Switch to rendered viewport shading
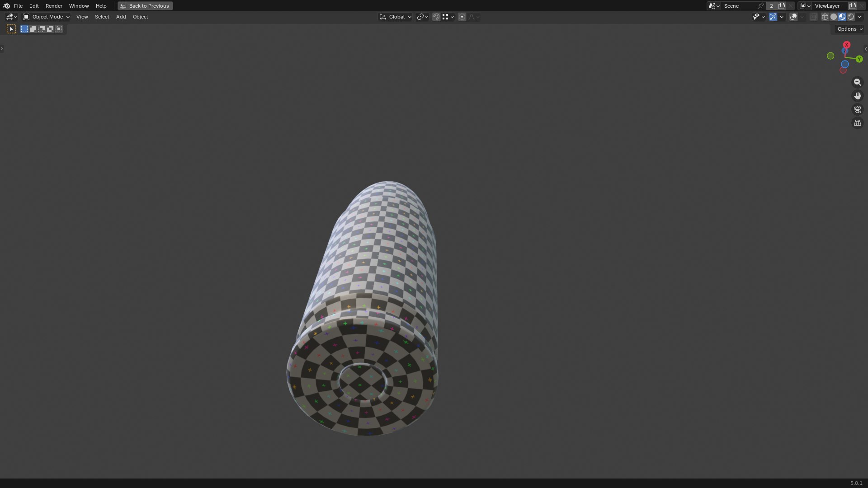Viewport: 868px width, 488px height. point(851,17)
